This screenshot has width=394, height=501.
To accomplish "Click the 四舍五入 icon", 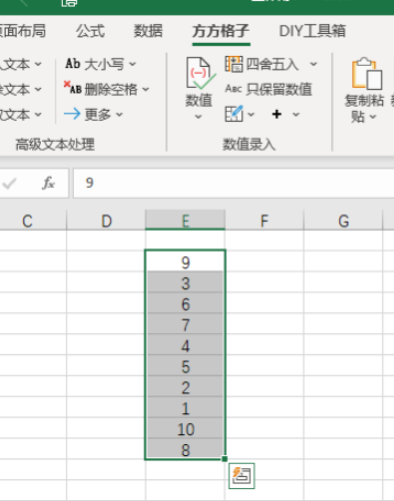I will (x=234, y=64).
